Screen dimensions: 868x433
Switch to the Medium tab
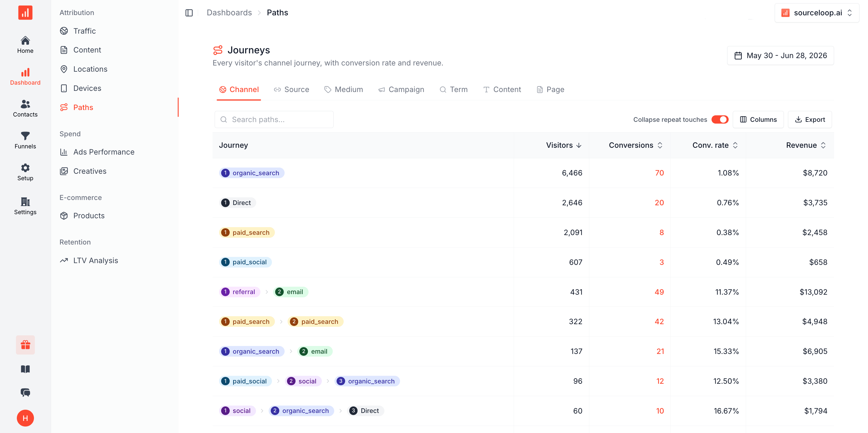tap(344, 90)
